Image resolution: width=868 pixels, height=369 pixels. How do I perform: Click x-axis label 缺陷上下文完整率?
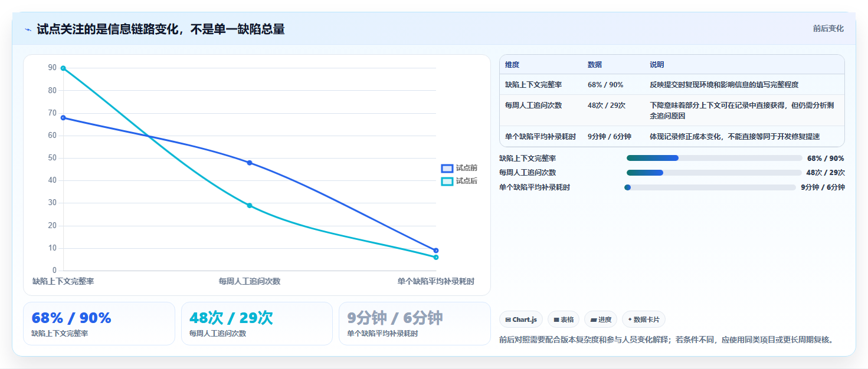[63, 282]
